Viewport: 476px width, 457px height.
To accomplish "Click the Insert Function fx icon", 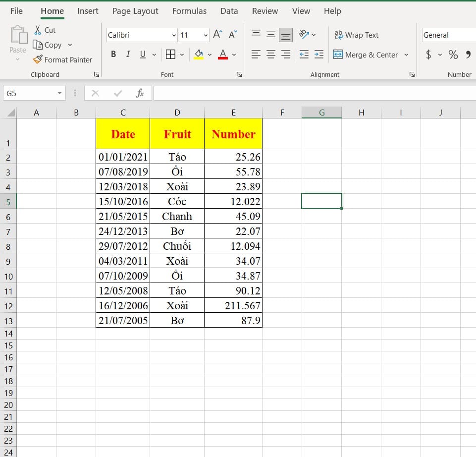I will click(x=140, y=93).
